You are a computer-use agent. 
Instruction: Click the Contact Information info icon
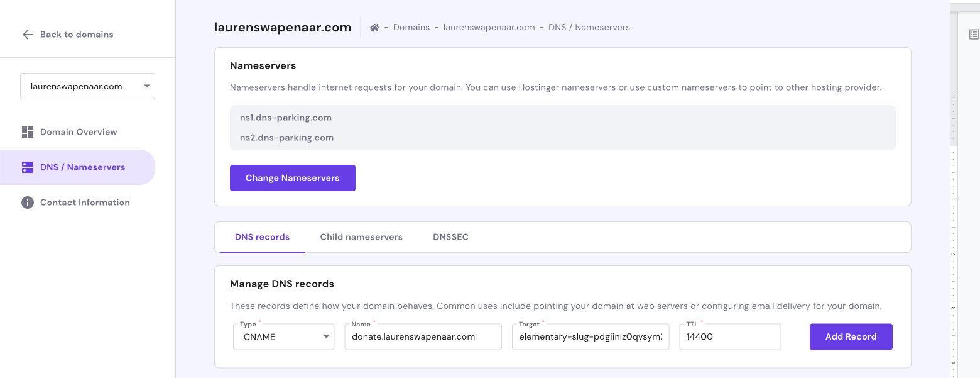tap(28, 202)
